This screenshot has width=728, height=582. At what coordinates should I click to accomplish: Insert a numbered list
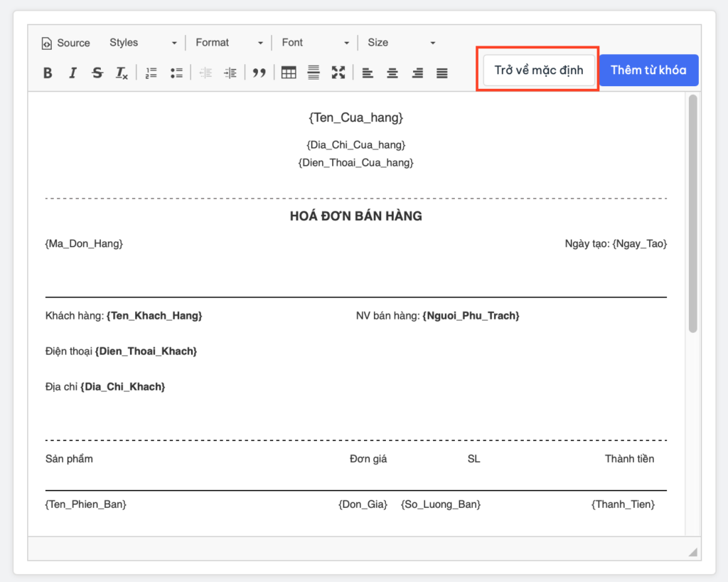151,73
